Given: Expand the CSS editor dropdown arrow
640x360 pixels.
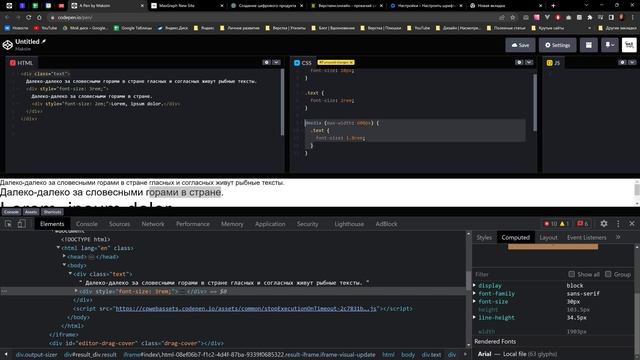Looking at the screenshot, I should tap(529, 62).
